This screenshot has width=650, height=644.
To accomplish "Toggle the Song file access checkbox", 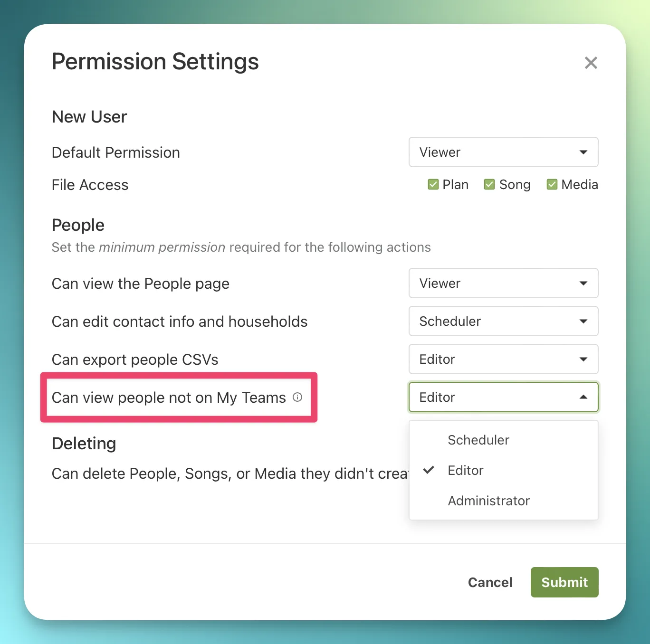I will [489, 184].
